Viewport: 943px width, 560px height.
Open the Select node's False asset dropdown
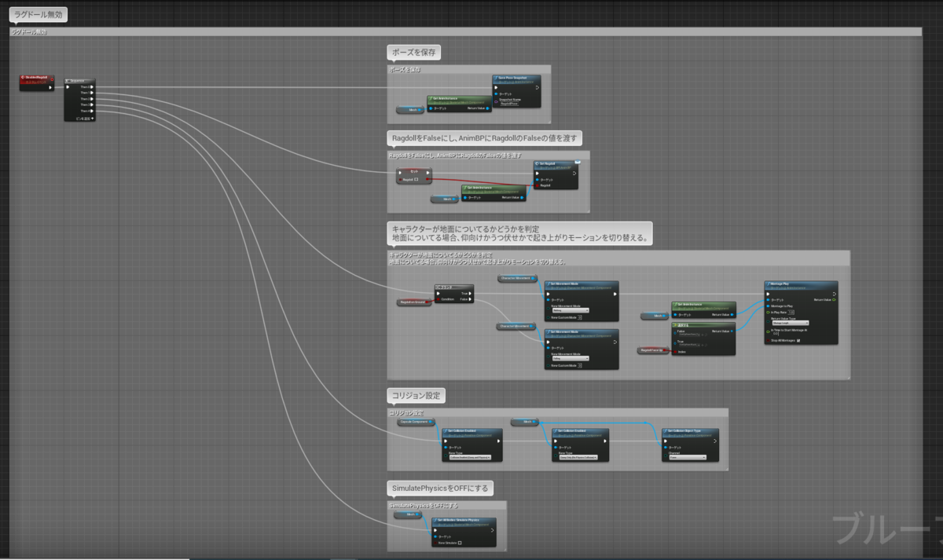(689, 335)
